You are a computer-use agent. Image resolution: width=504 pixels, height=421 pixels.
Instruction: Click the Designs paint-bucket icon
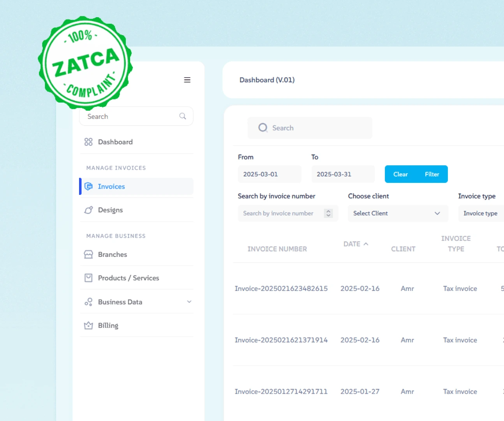(88, 210)
